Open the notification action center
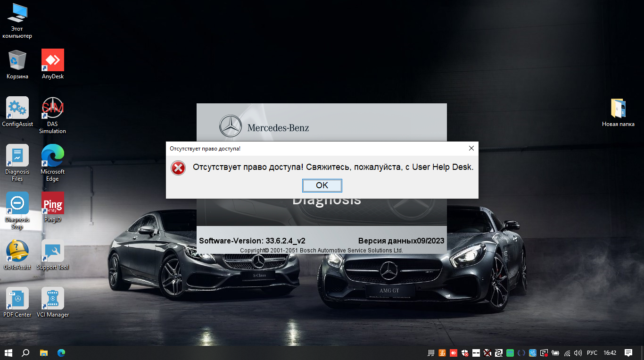The width and height of the screenshot is (644, 360). pos(628,352)
